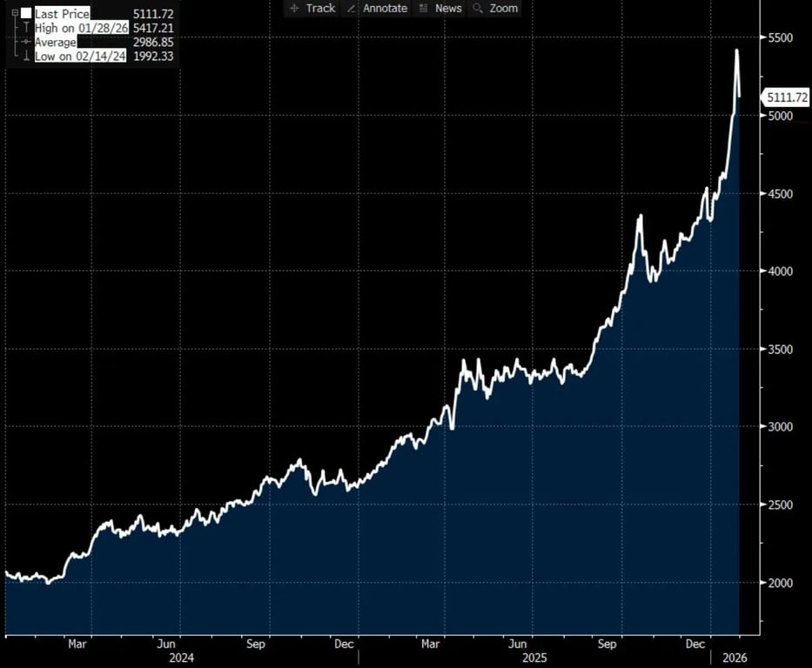Select the Annotate pencil tool
The image size is (812, 668).
coord(376,8)
